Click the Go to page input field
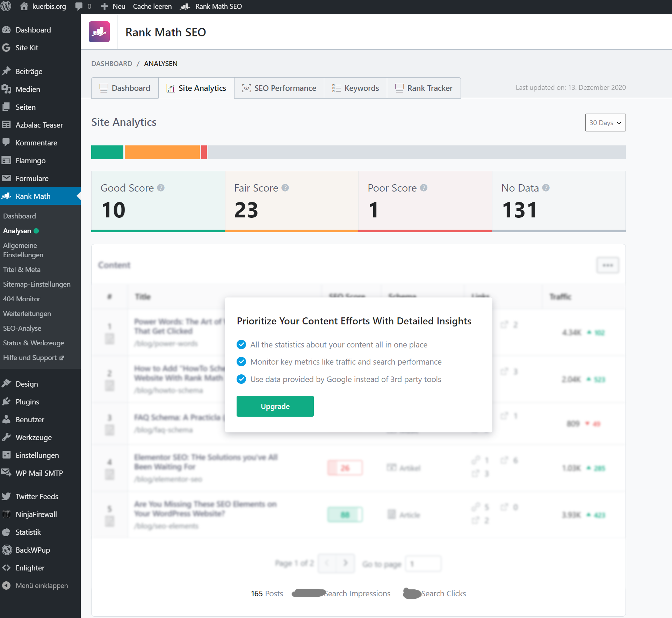672x618 pixels. tap(423, 563)
